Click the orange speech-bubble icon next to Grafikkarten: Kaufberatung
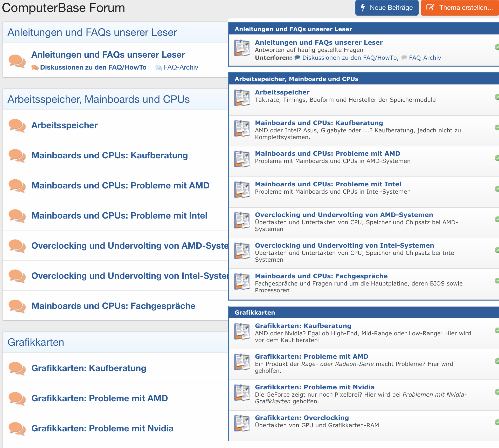 tap(17, 369)
